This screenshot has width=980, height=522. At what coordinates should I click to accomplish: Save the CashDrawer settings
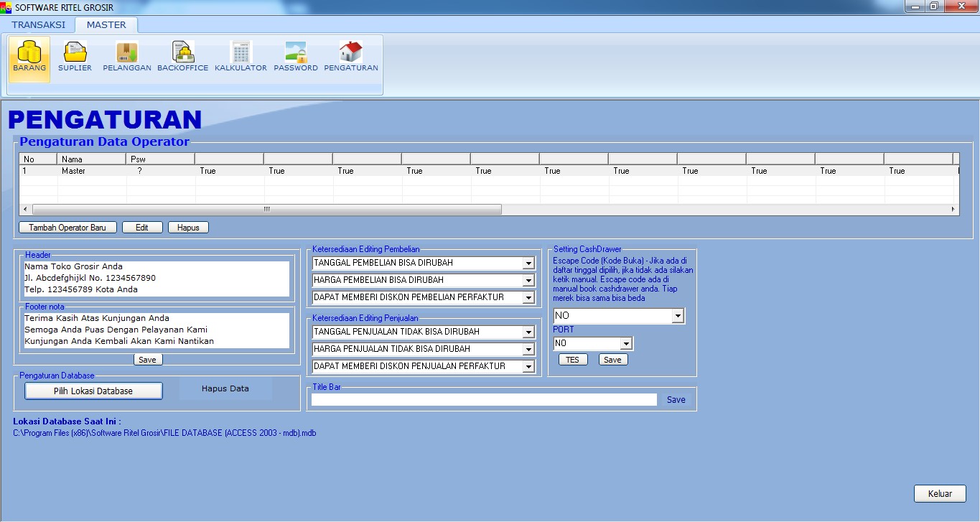612,360
